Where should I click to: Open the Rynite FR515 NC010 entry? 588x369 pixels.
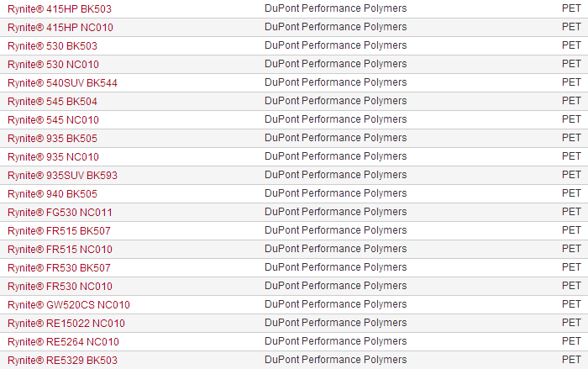60,249
